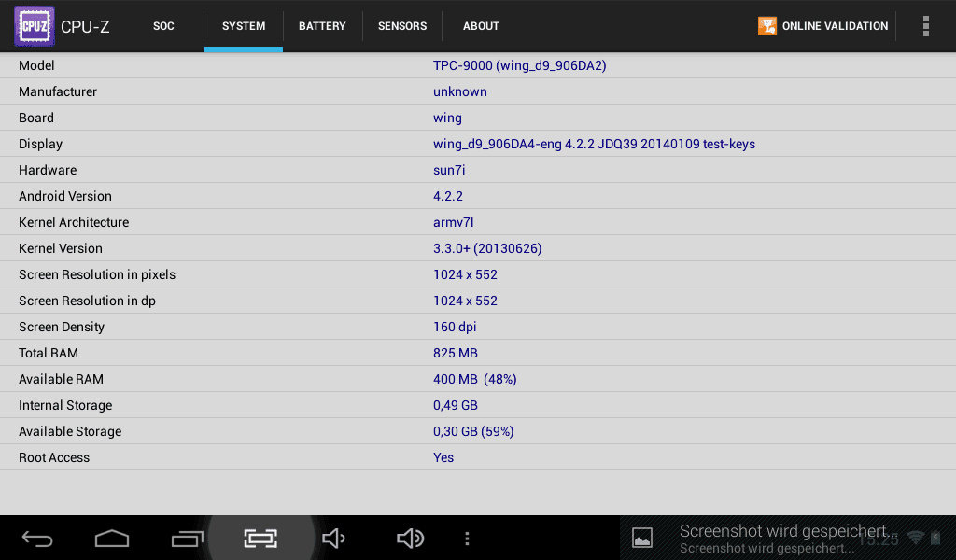Tap the 'Board' row label
Image resolution: width=956 pixels, height=560 pixels.
coord(36,118)
